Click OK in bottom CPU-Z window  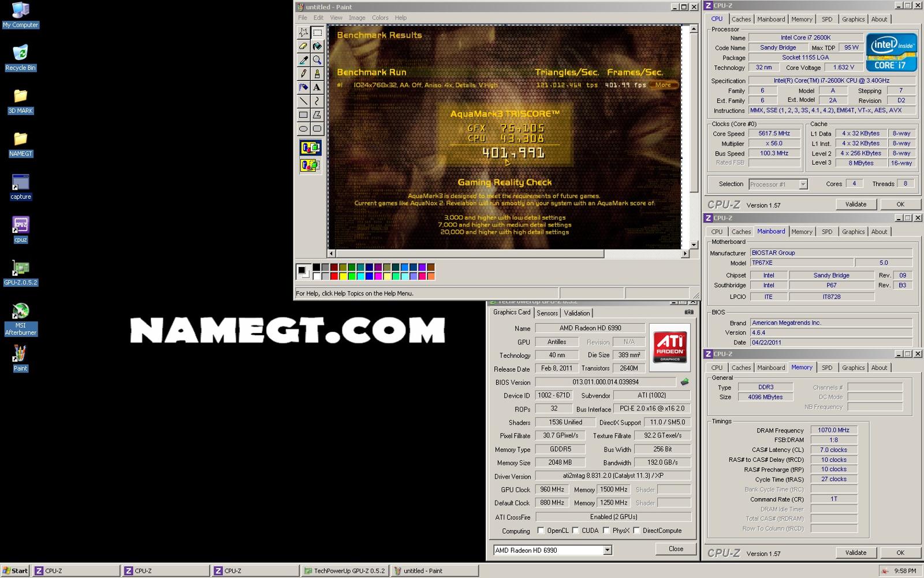coord(900,553)
